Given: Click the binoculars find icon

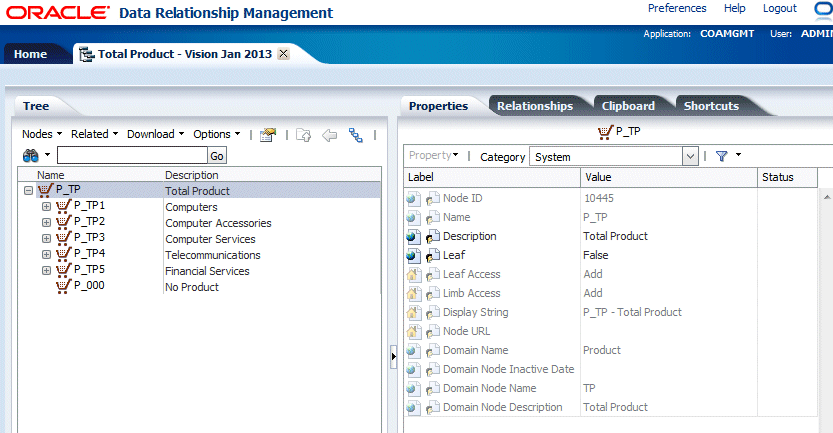Looking at the screenshot, I should (30, 155).
